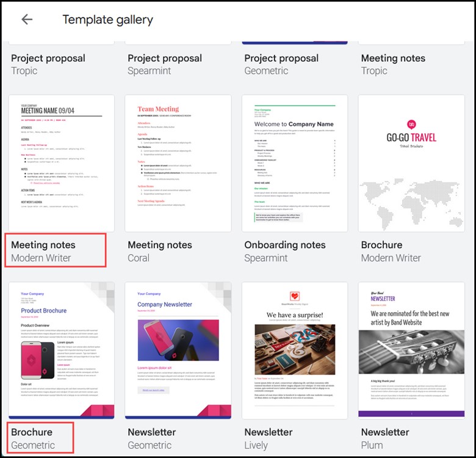This screenshot has width=476, height=458.
Task: Open the Meeting notes Coral thumbnail
Action: point(178,163)
